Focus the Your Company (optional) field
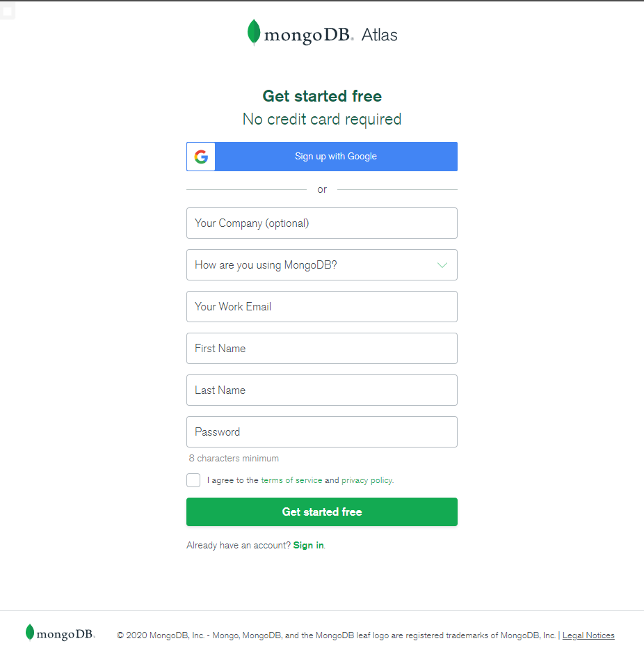The image size is (644, 657). pyautogui.click(x=321, y=223)
